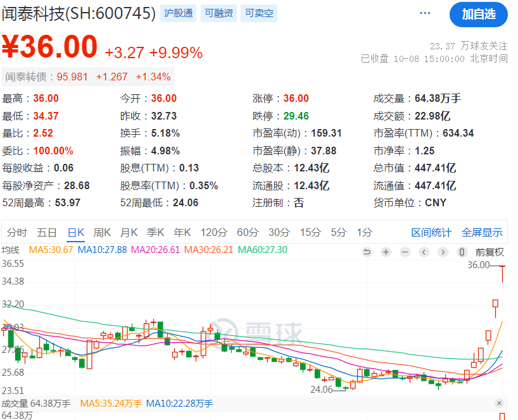
Task: Toggle the candlestick style icon
Action: click(462, 252)
